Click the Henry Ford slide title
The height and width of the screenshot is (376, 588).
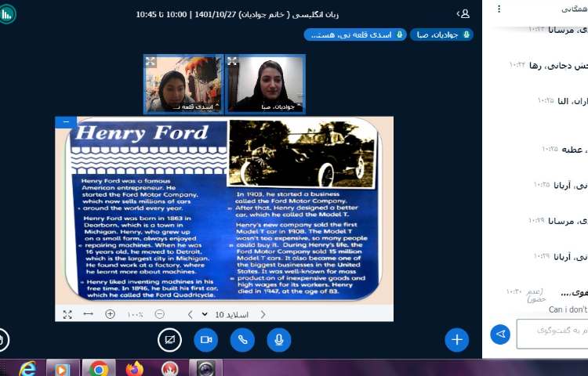[142, 132]
